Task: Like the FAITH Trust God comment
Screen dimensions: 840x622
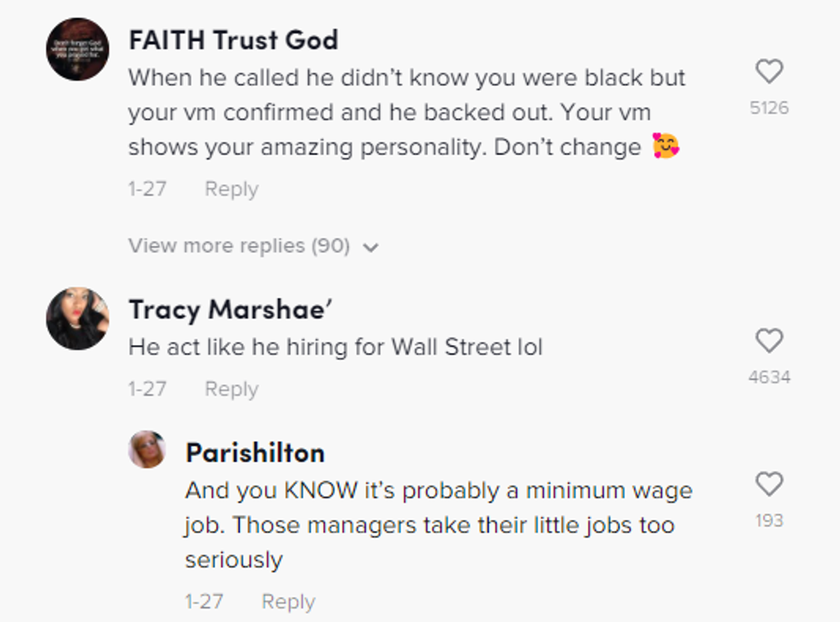Action: [x=769, y=71]
